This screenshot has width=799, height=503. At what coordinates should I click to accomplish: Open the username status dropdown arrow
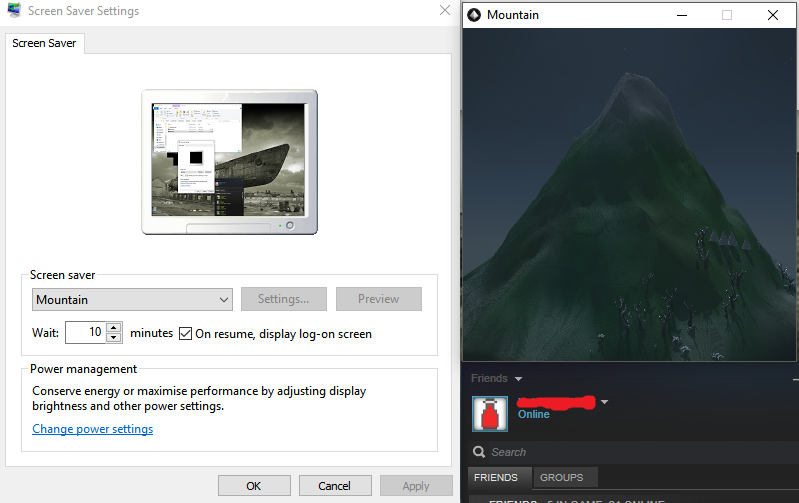(604, 402)
